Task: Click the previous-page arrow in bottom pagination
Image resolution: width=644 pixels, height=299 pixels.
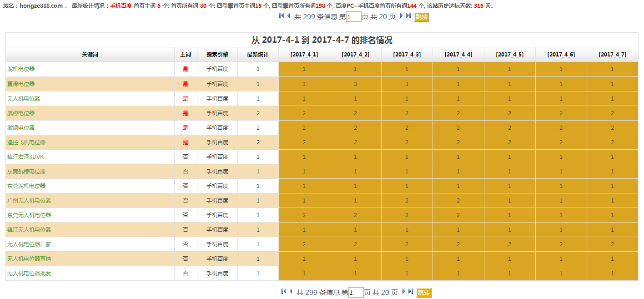Action: tap(291, 291)
